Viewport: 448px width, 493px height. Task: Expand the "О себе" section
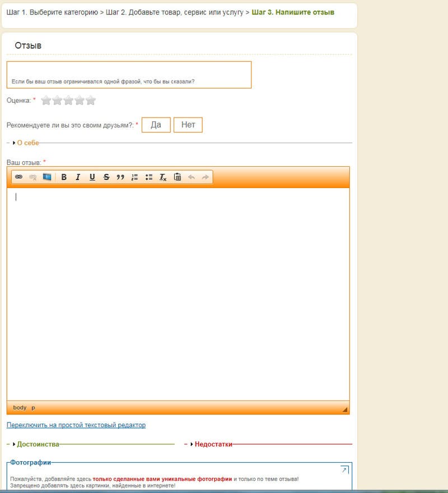pyautogui.click(x=27, y=143)
